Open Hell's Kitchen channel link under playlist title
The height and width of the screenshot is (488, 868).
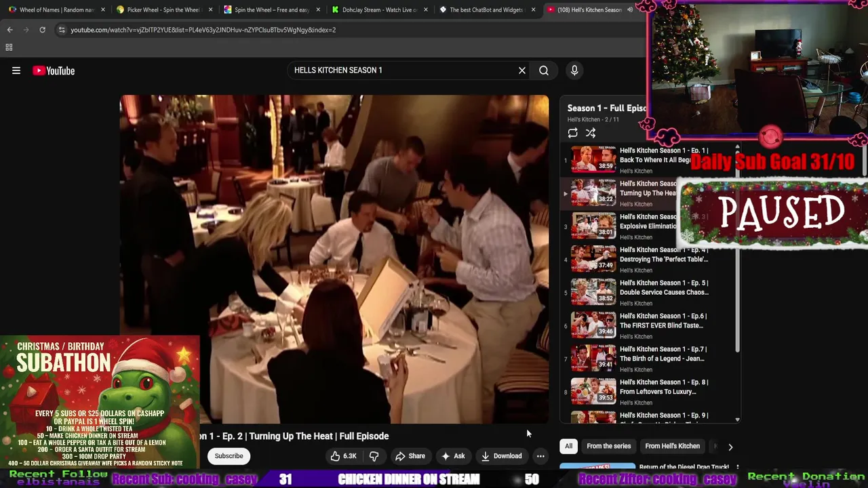584,120
